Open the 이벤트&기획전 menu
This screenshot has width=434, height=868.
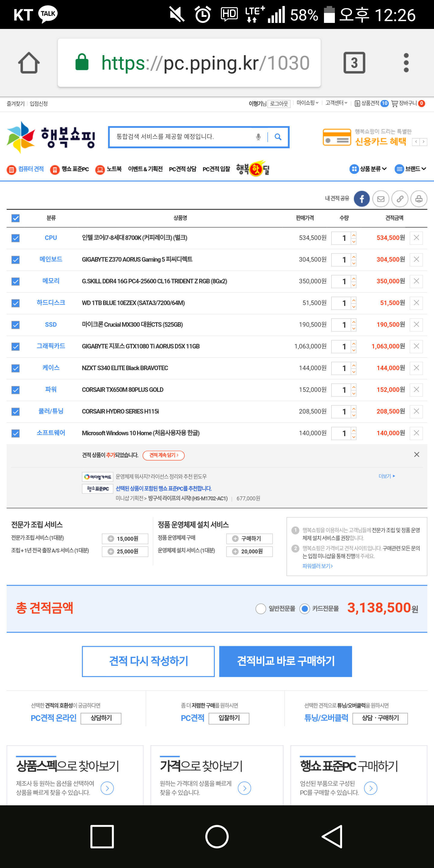[x=145, y=169]
